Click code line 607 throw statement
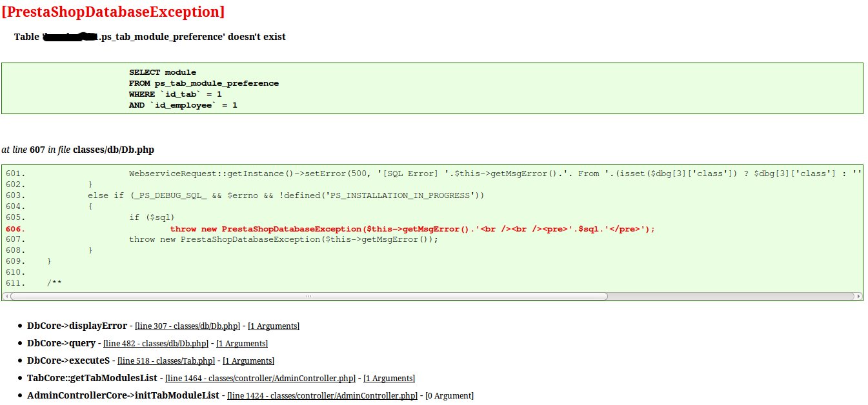868x405 pixels. point(284,239)
